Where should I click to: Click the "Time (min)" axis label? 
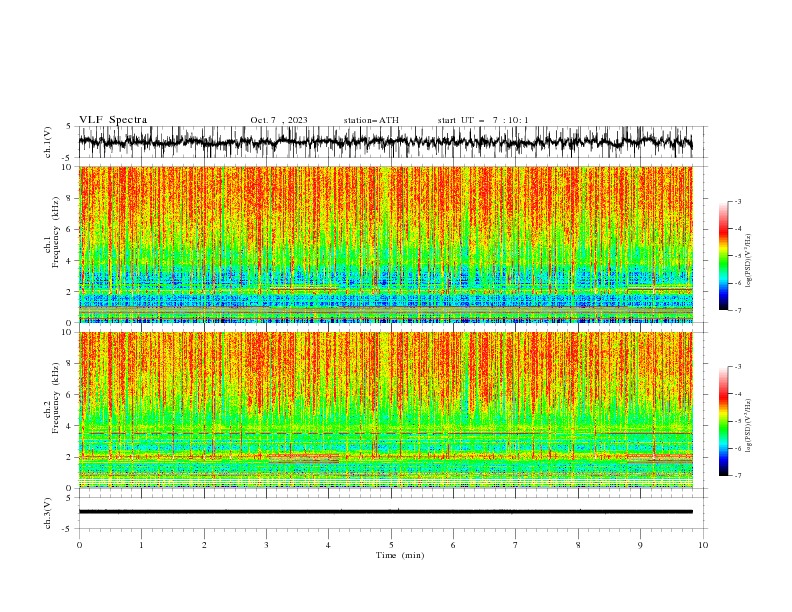(x=400, y=555)
